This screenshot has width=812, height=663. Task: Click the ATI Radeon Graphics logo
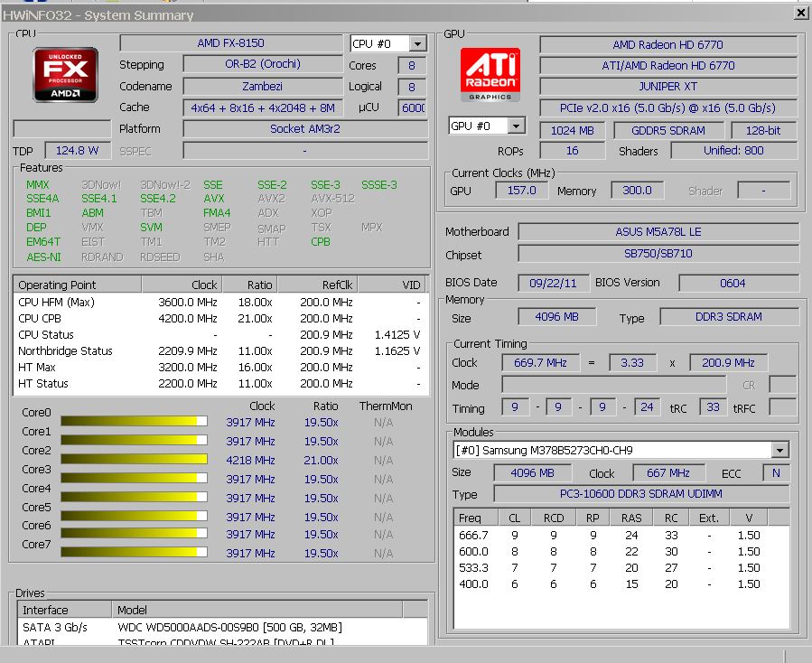tap(490, 75)
